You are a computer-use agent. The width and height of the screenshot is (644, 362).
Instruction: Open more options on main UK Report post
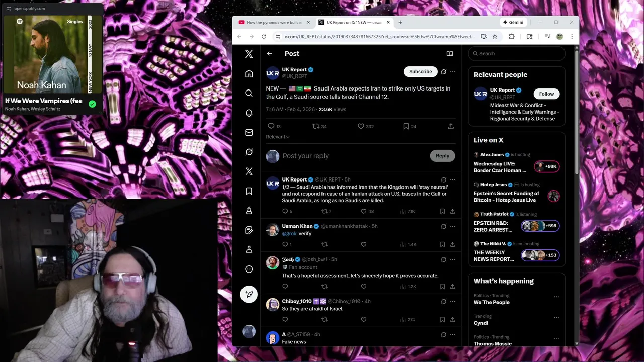coord(452,72)
